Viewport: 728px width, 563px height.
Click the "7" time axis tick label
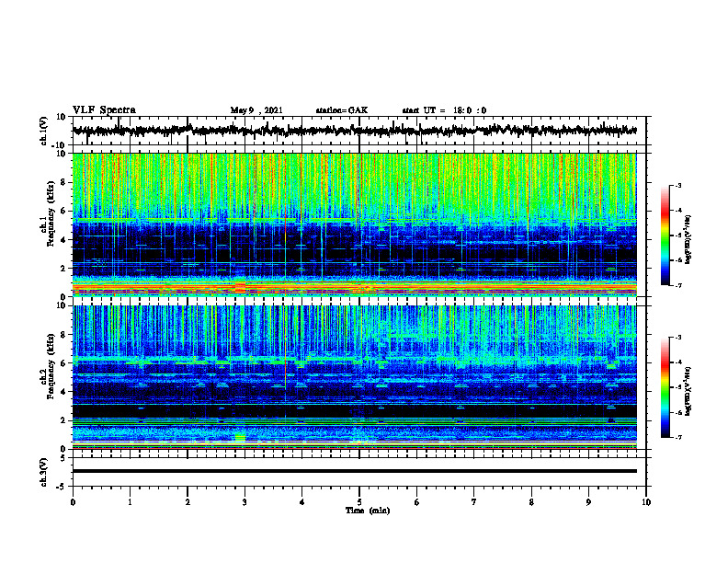pos(474,502)
